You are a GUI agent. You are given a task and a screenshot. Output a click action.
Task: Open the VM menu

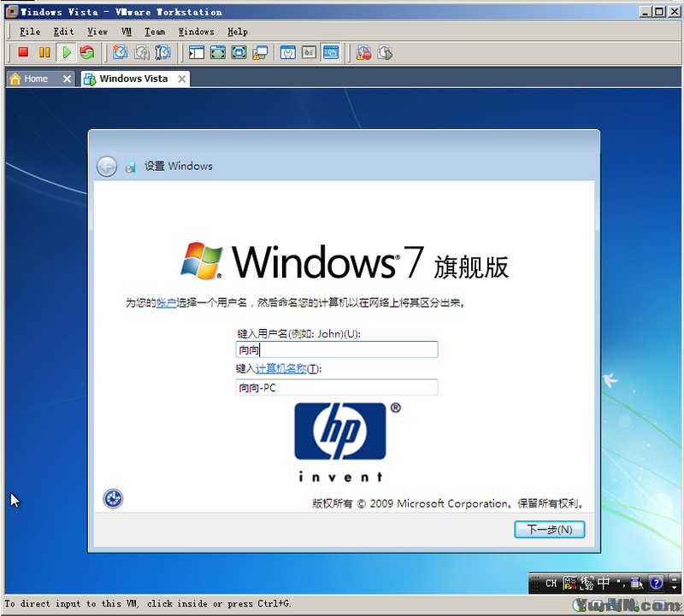click(x=127, y=32)
